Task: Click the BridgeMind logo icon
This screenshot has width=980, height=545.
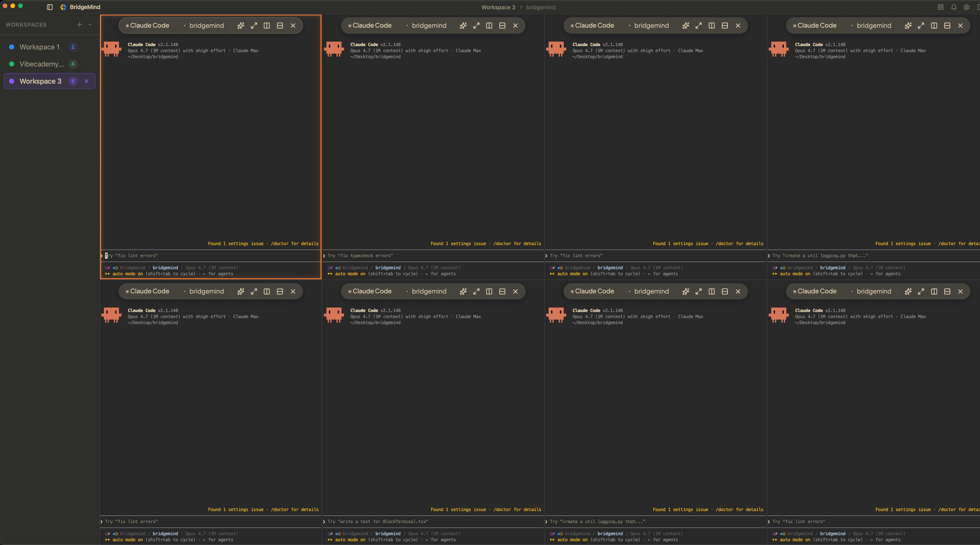Action: (x=63, y=7)
